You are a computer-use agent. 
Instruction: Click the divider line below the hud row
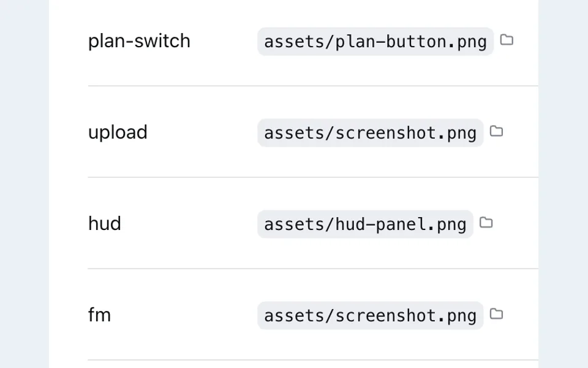point(313,269)
